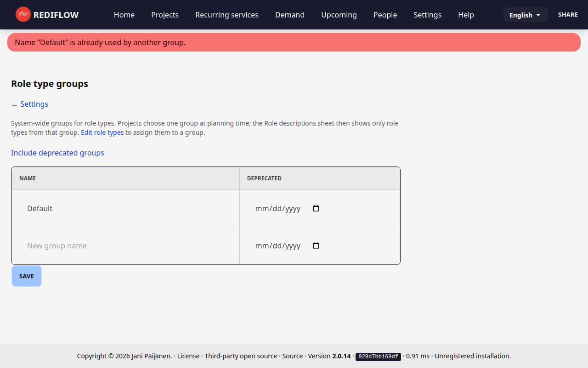Viewport: 588px width, 368px height.
Task: Click the REDIFLOW logo icon
Action: [23, 14]
